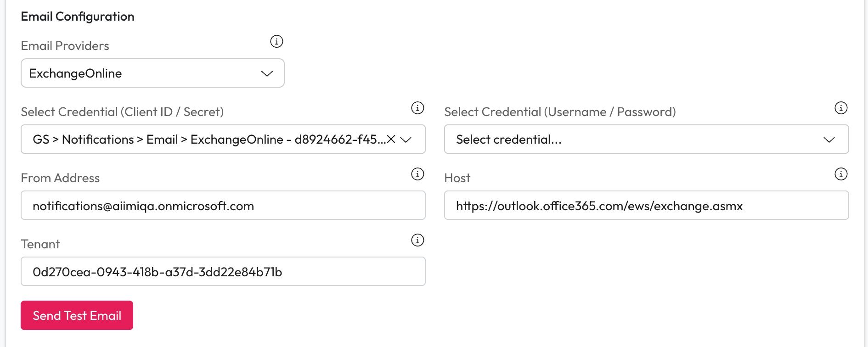Click the Tenant info icon
Viewport: 868px width, 347px height.
pos(417,240)
